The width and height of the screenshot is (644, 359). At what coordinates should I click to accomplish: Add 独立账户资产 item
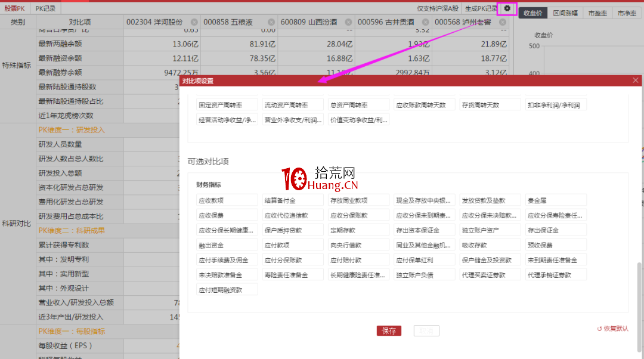(x=490, y=230)
